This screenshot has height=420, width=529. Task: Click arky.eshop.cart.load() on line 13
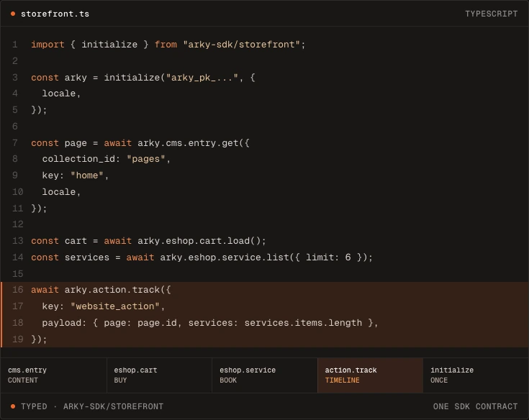(199, 241)
